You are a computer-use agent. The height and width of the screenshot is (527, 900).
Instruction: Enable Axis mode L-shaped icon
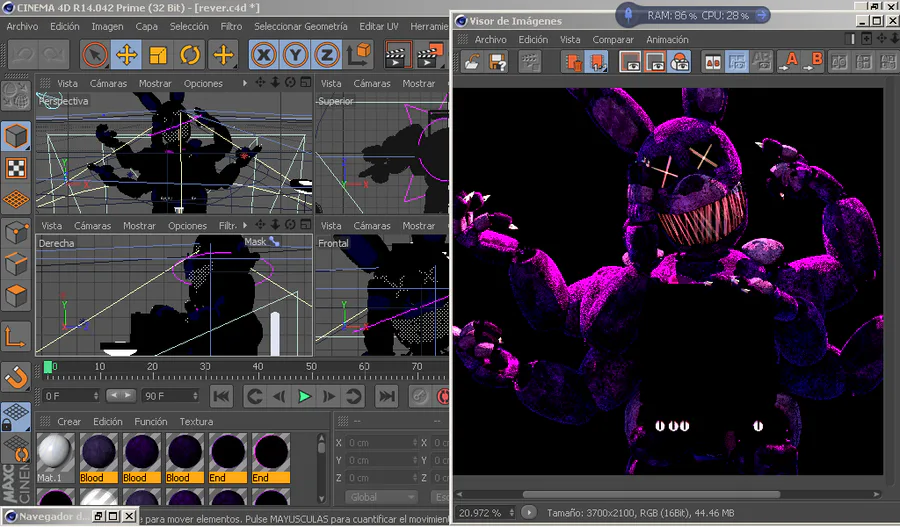pos(15,338)
